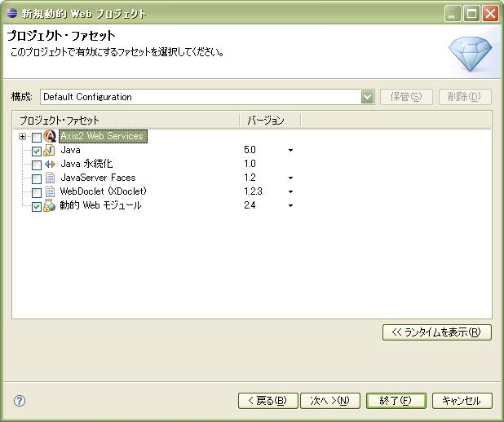Click the 次へ > (N) button
Viewport: 504px width, 422px height.
[x=329, y=401]
